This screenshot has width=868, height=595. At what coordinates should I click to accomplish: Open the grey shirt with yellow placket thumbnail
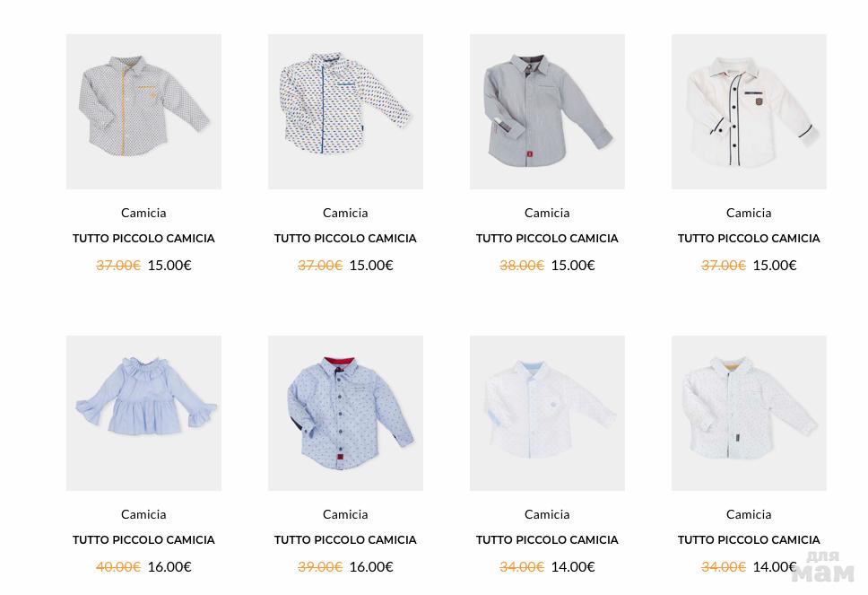coord(143,111)
